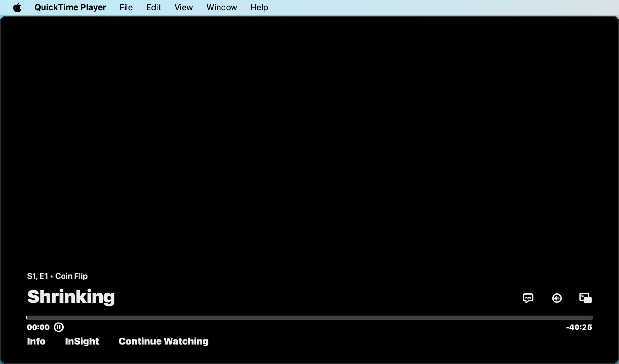
Task: Open the Edit menu
Action: 153,7
